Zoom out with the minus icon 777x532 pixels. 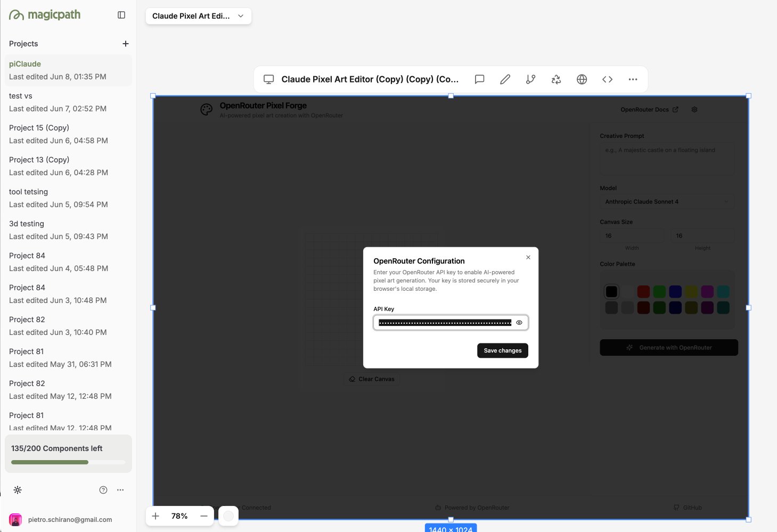pyautogui.click(x=204, y=516)
